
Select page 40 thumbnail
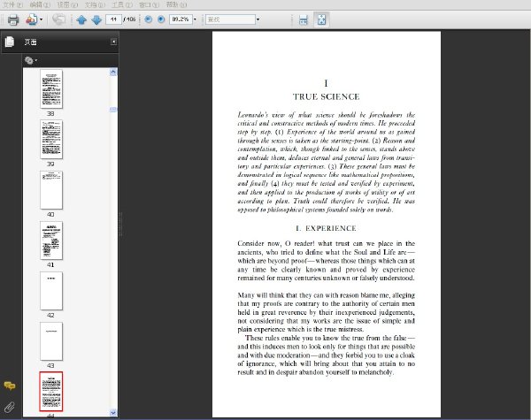tap(51, 190)
